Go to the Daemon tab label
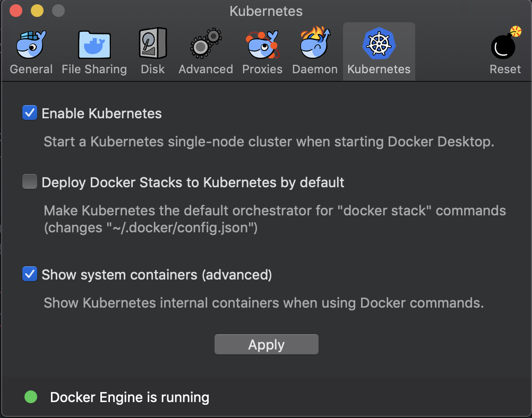 tap(315, 69)
